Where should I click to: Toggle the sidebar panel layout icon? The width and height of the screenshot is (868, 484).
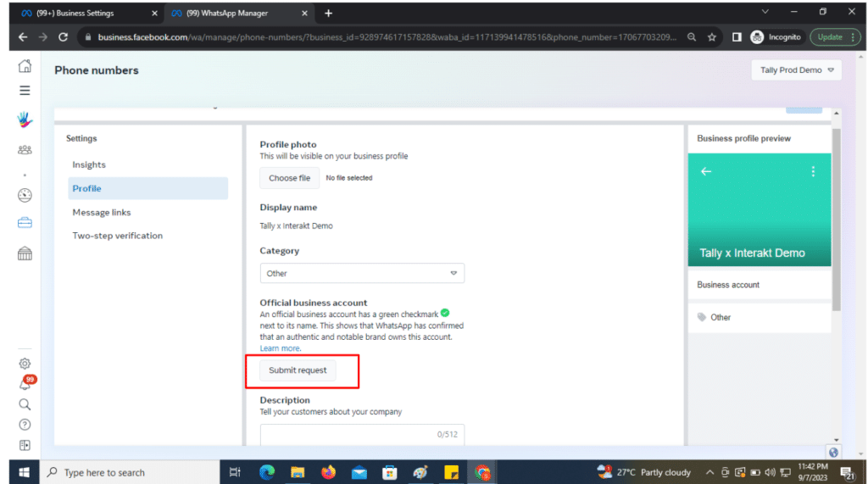[x=25, y=445]
